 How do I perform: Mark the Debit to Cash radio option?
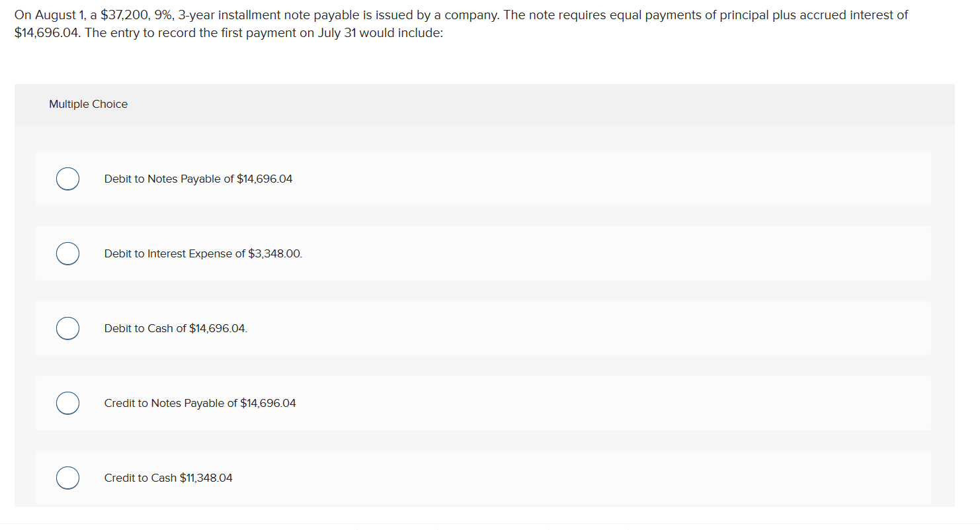pyautogui.click(x=67, y=328)
